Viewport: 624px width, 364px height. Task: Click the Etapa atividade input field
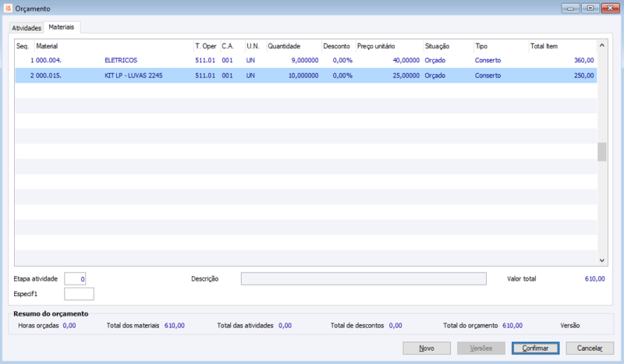75,279
